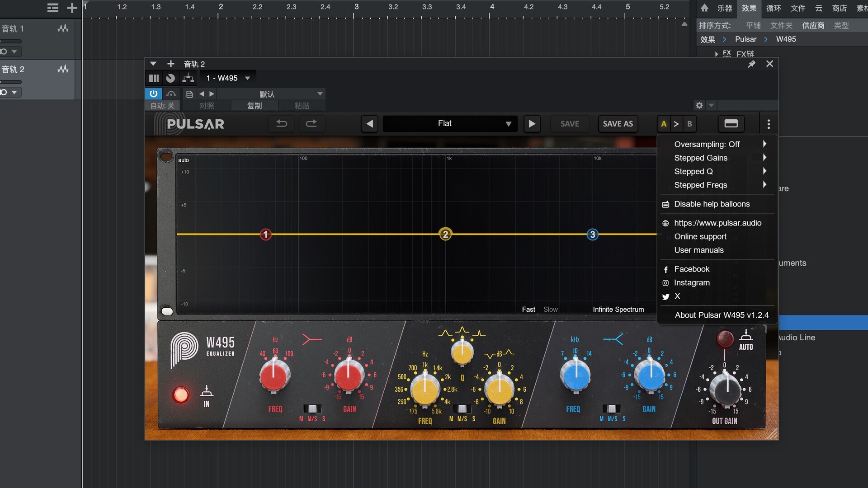The height and width of the screenshot is (488, 868).
Task: Click the SAVE button
Action: click(570, 124)
